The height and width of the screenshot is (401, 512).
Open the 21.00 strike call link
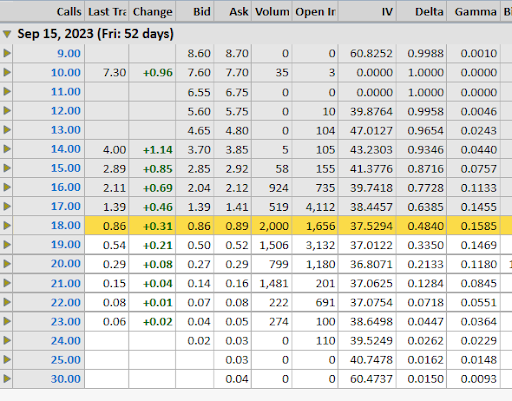(66, 283)
